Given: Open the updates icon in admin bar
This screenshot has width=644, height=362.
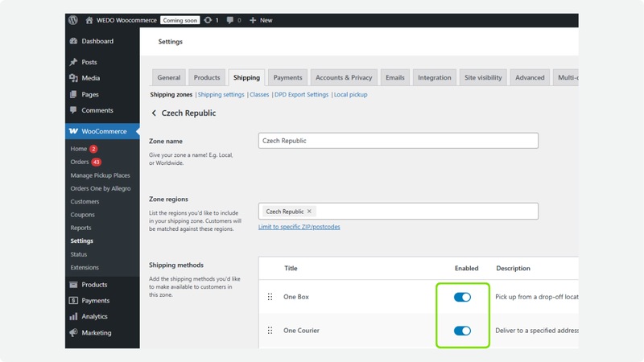Looking at the screenshot, I should pos(208,20).
